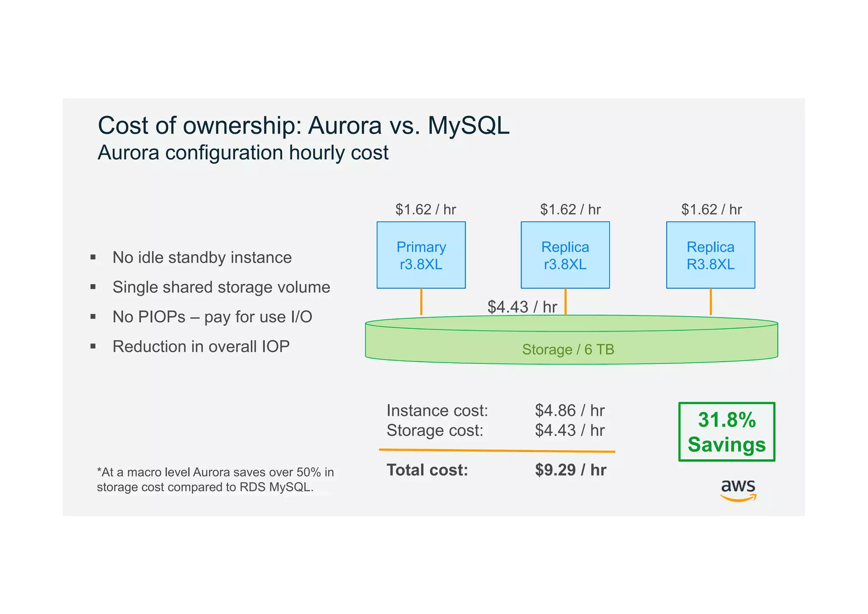Click the orange connector under Primary box

(x=421, y=301)
